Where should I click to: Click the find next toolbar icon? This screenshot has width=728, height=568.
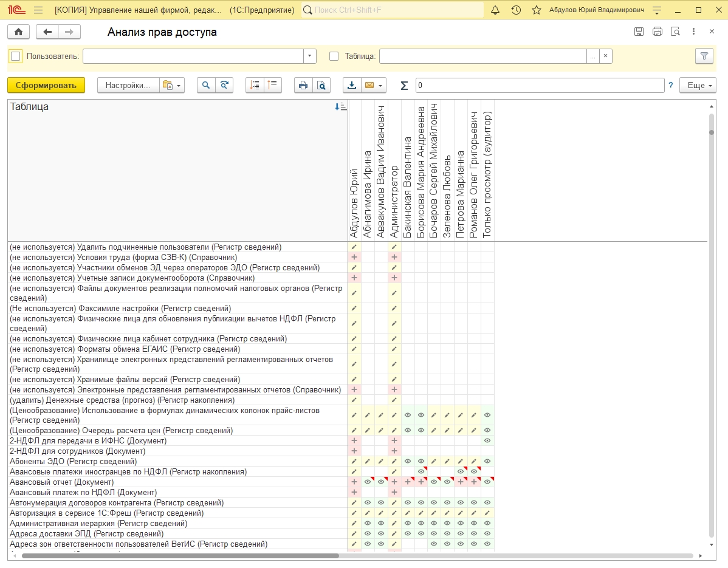[224, 86]
